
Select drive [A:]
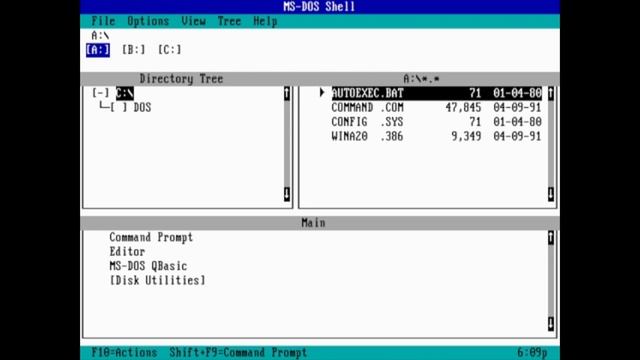[98, 50]
